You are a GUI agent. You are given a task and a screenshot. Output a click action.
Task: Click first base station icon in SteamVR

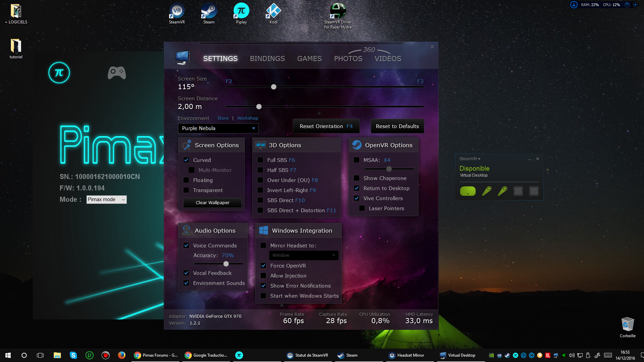pos(518,191)
